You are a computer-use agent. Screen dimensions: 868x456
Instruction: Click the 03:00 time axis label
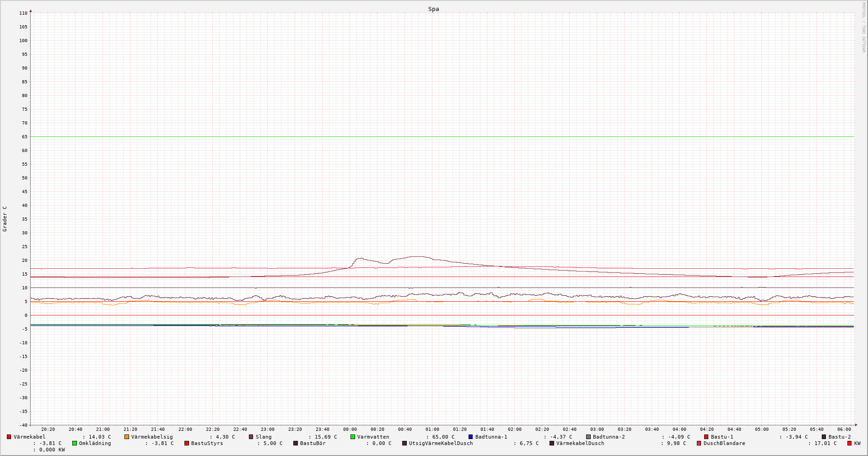coord(597,429)
